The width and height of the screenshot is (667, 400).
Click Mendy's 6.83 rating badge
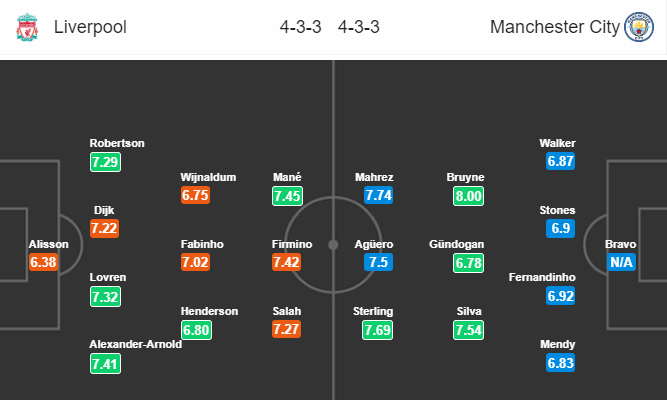(x=561, y=363)
